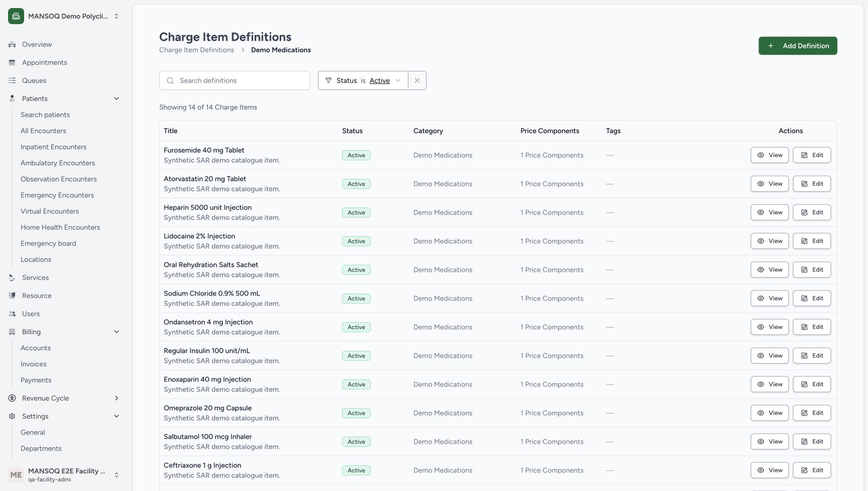Collapse the Patients menu chevron
Viewport: 868px width, 491px height.
coord(117,99)
